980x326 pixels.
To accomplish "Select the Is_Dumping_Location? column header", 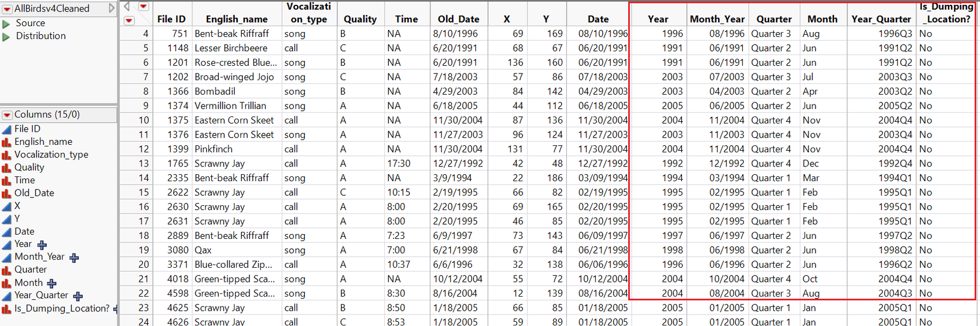I will [x=945, y=13].
